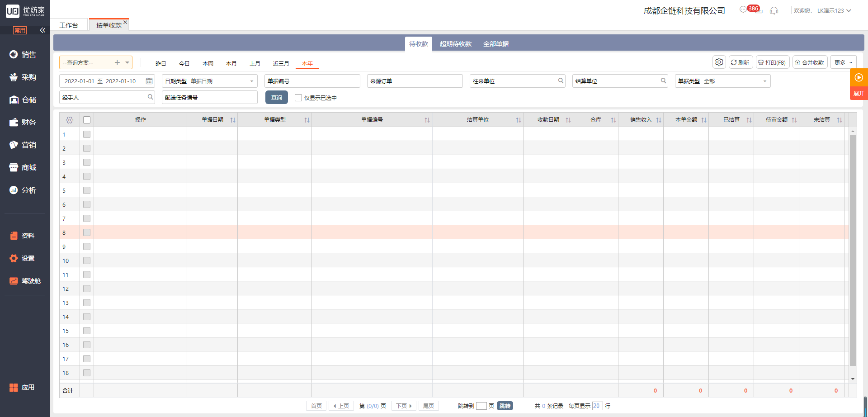Click the message notification icon with 386 badge
The width and height of the screenshot is (868, 417).
pos(744,10)
